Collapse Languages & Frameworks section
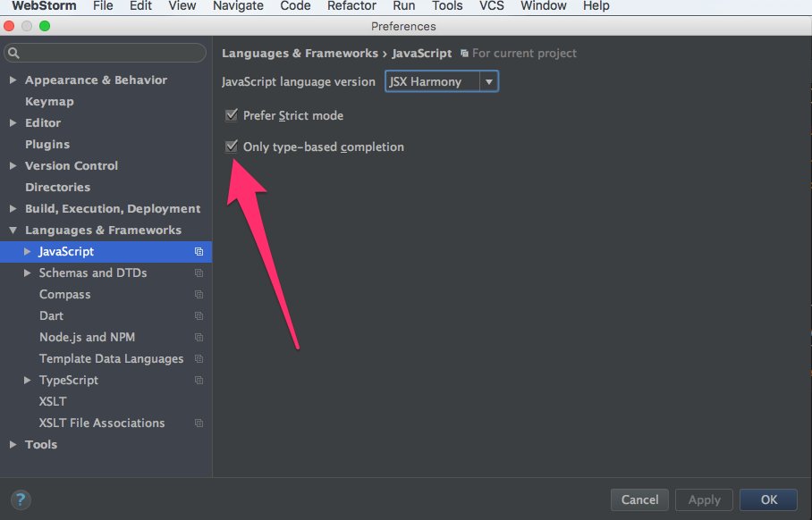 click(x=13, y=230)
